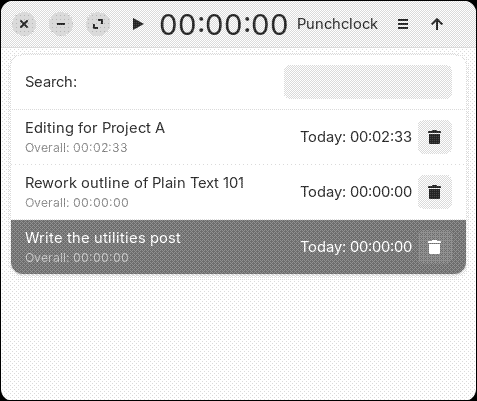
Task: Select Write the utilities post task
Action: pyautogui.click(x=238, y=247)
